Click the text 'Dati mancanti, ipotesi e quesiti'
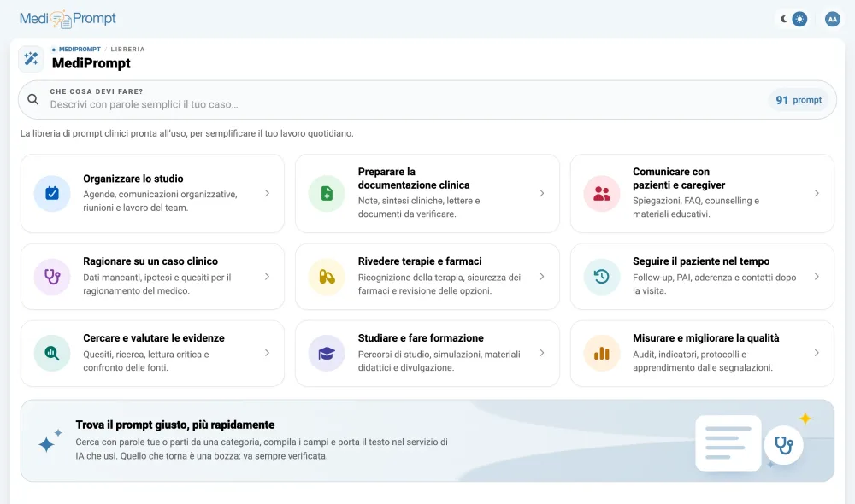855x504 pixels. pos(157,284)
